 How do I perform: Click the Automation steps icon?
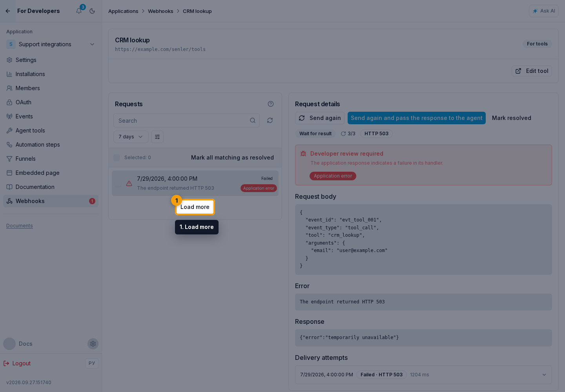(9, 145)
